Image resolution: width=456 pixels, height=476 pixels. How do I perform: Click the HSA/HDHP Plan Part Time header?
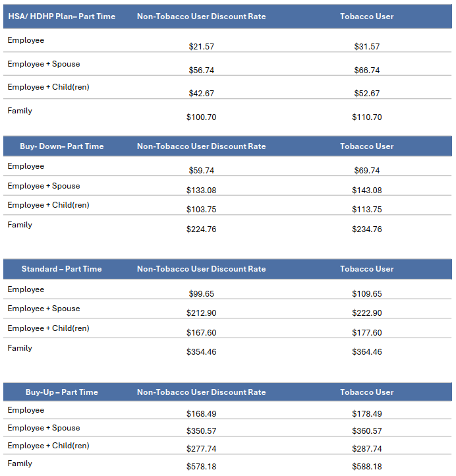click(x=62, y=16)
